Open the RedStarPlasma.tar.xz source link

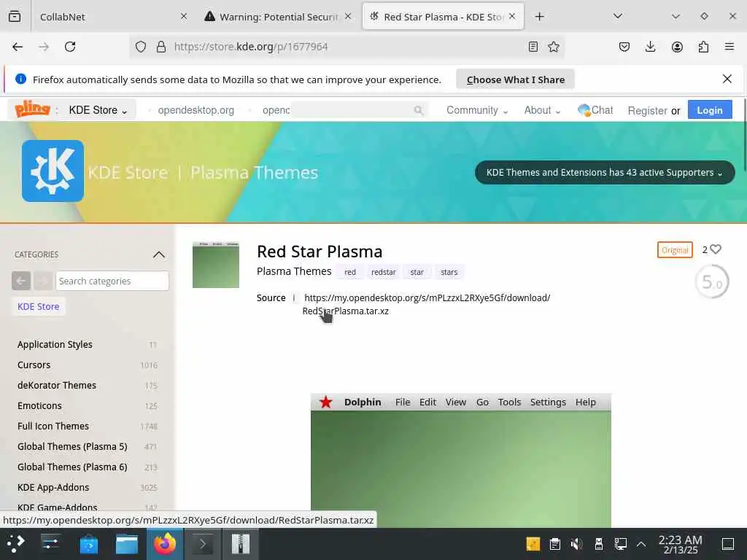click(426, 304)
